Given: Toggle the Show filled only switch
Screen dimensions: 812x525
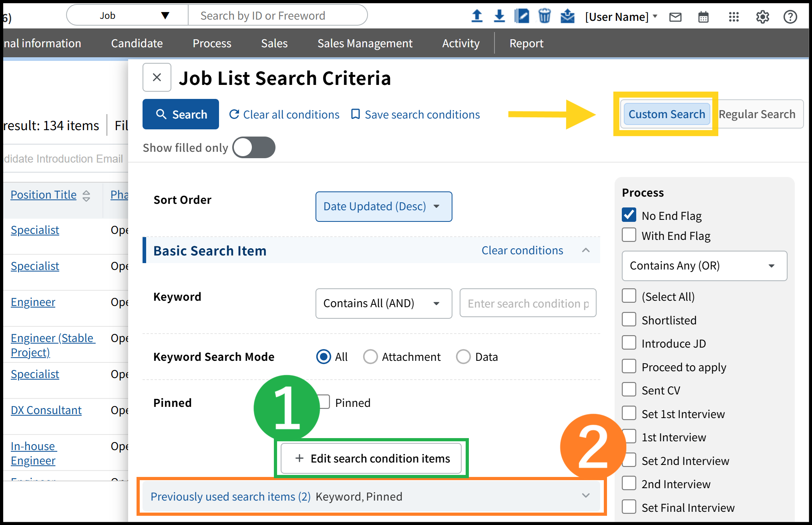Looking at the screenshot, I should (254, 147).
